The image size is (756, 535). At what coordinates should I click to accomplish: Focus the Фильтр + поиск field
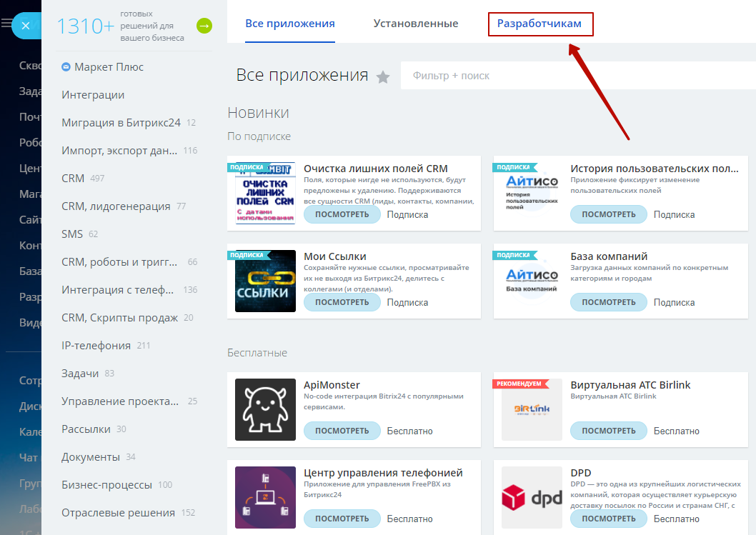point(578,76)
